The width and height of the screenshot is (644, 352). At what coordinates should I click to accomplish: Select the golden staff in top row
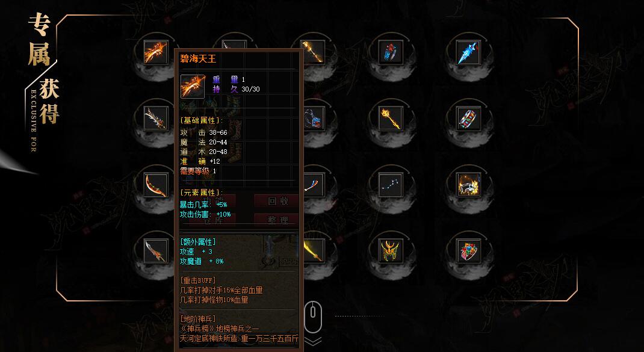point(314,52)
